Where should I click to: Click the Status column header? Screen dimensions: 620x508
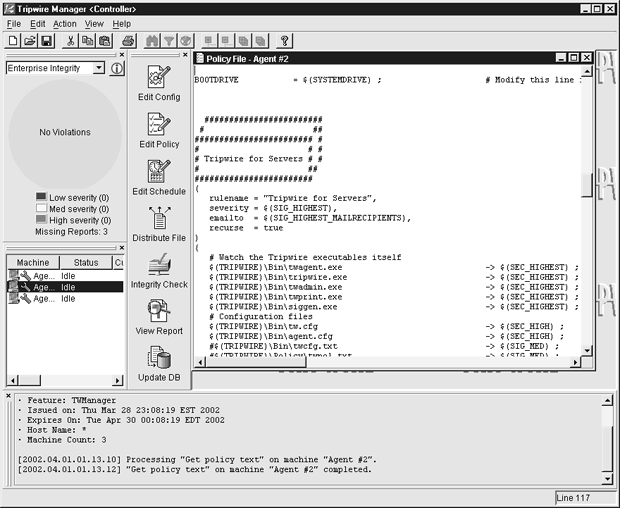point(86,262)
